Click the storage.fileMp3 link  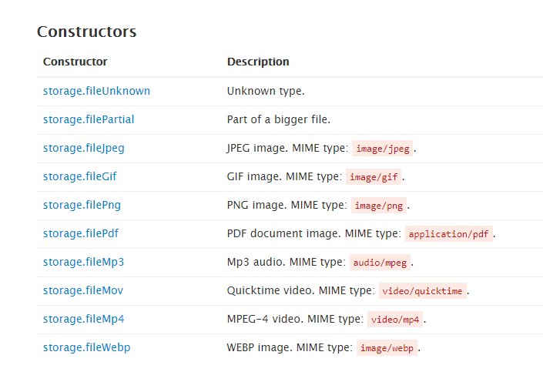click(x=83, y=262)
